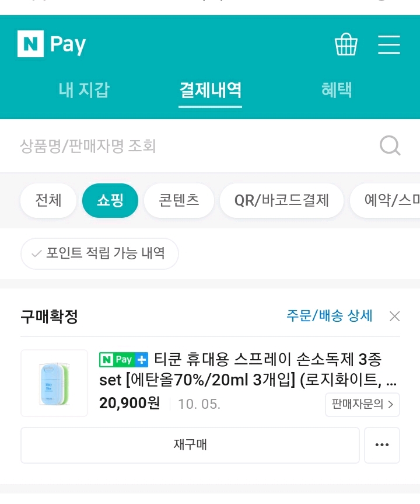Open the shopping basket icon
This screenshot has height=504, width=420.
346,44
